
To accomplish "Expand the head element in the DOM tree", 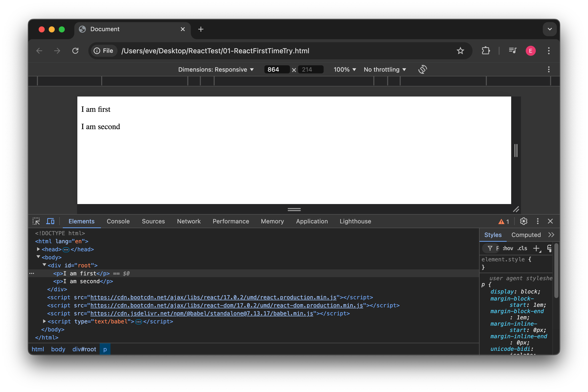I will pyautogui.click(x=38, y=249).
